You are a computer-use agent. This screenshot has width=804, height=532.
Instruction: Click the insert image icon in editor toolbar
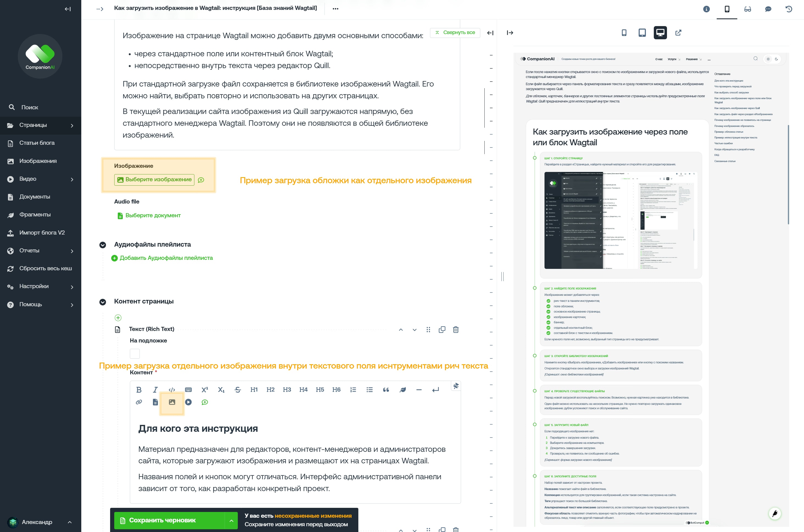[x=172, y=402]
